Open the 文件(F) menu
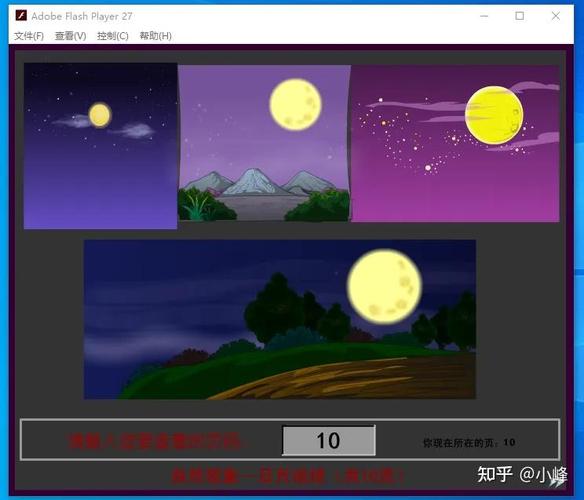 pyautogui.click(x=29, y=36)
